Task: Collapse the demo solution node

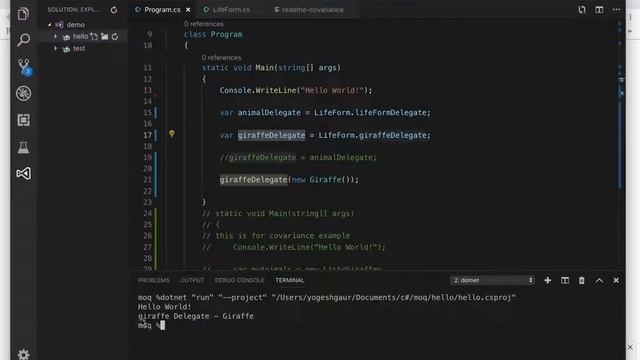Action: pyautogui.click(x=50, y=25)
